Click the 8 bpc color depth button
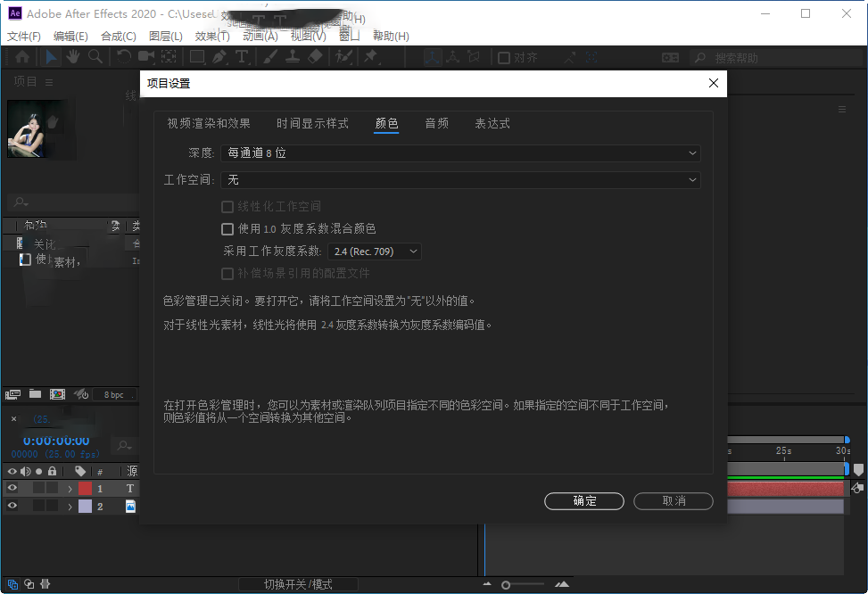Image resolution: width=868 pixels, height=594 pixels. 114,395
